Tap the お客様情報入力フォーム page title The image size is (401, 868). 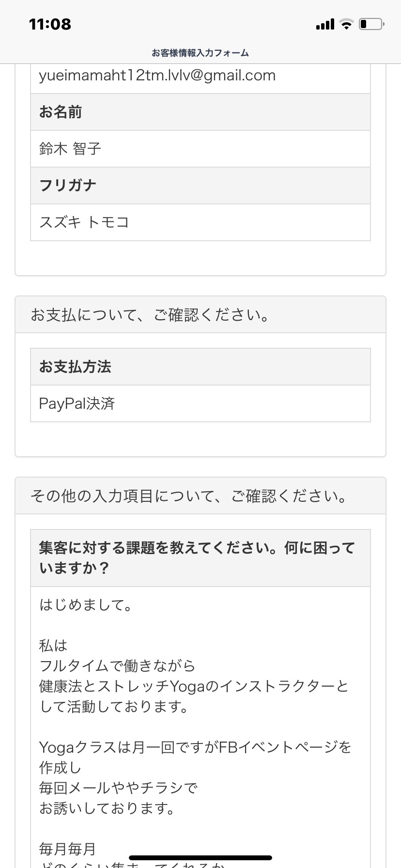pos(200,53)
